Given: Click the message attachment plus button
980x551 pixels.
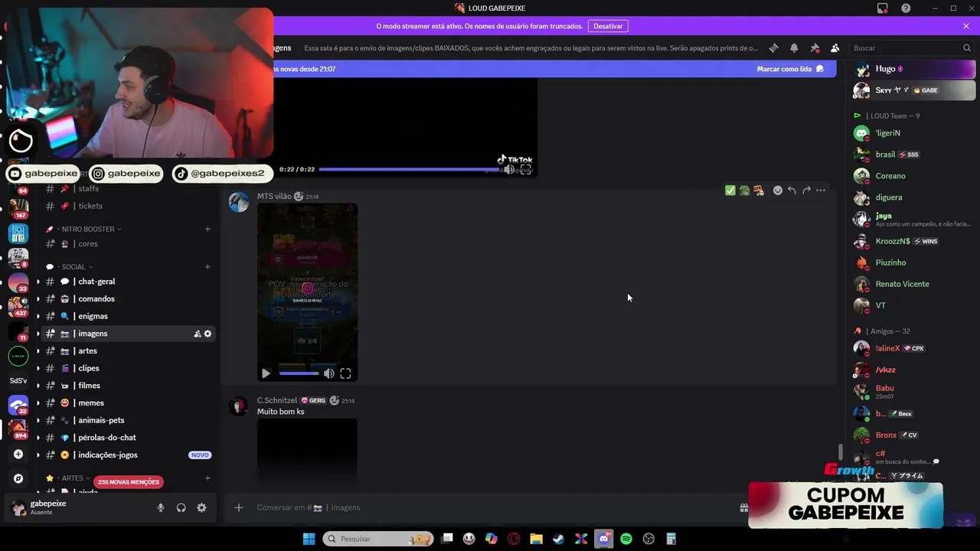Looking at the screenshot, I should point(239,507).
